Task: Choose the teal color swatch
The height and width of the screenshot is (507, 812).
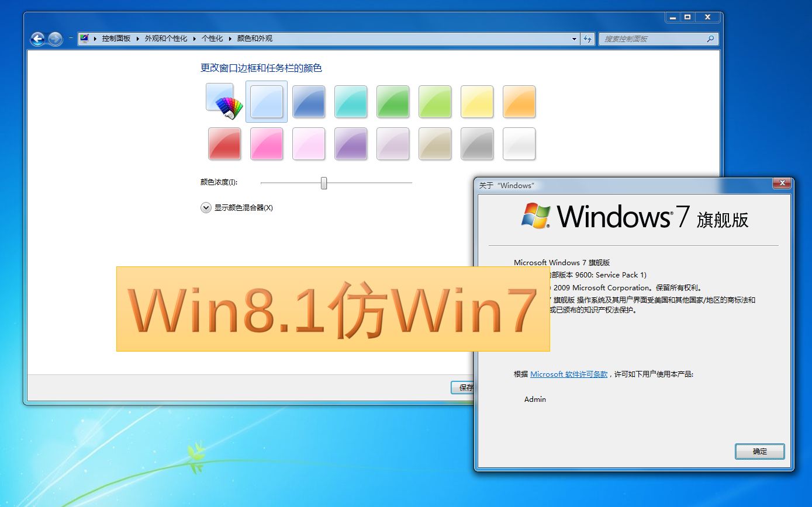Action: point(351,102)
